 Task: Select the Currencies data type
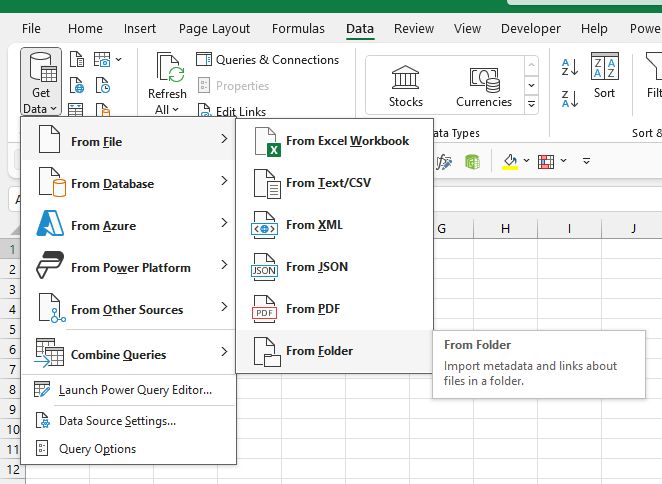click(484, 86)
